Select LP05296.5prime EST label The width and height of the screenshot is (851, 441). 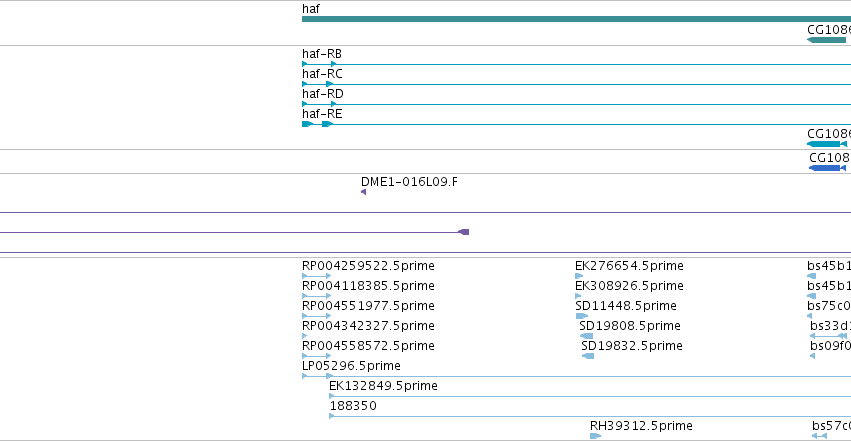pyautogui.click(x=351, y=366)
